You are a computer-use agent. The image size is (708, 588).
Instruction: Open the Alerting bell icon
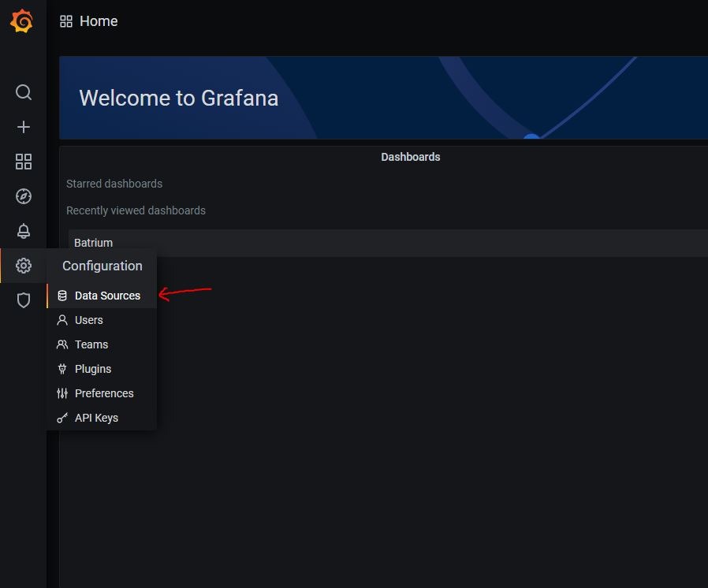coord(24,231)
